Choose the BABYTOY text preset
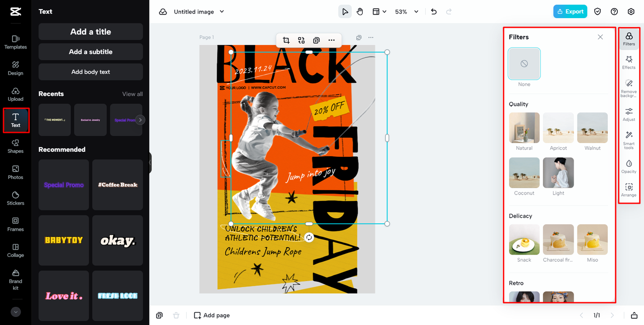 click(x=64, y=240)
